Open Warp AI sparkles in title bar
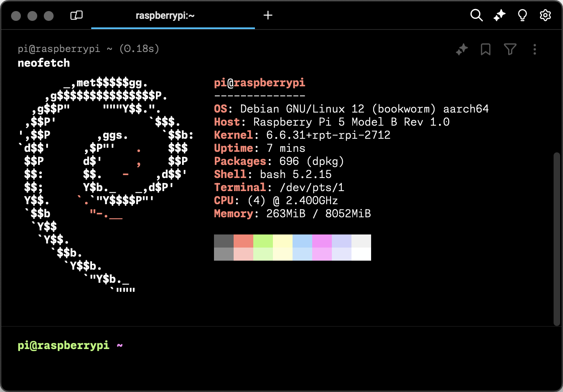 point(500,16)
